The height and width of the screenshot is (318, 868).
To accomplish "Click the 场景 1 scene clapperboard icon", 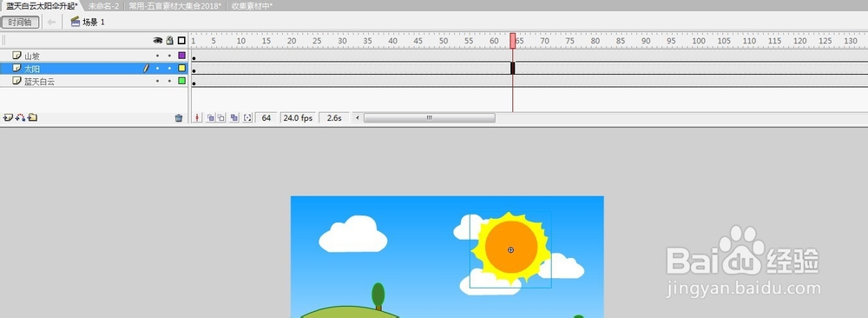I will [x=76, y=23].
